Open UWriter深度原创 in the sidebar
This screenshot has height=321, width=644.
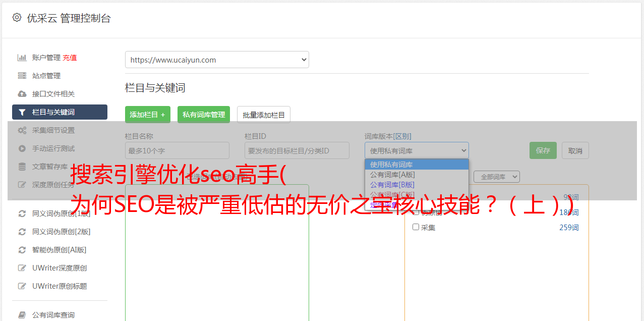(x=60, y=268)
